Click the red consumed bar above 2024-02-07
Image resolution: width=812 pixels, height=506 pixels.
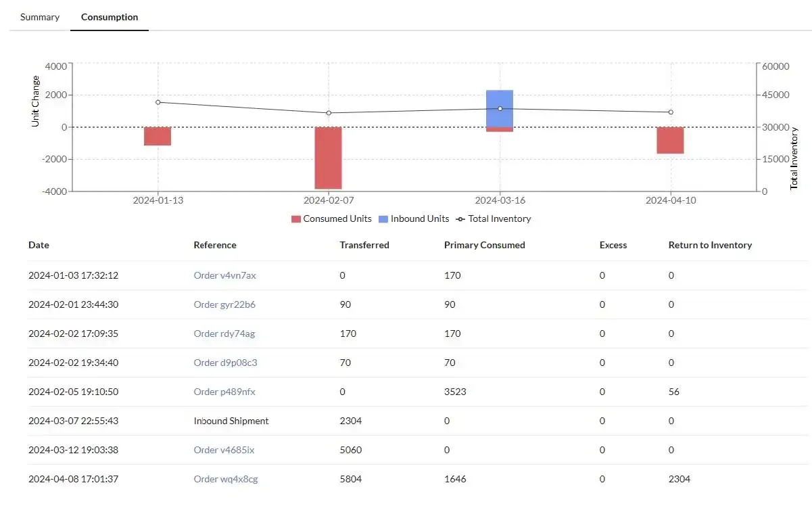click(x=328, y=157)
